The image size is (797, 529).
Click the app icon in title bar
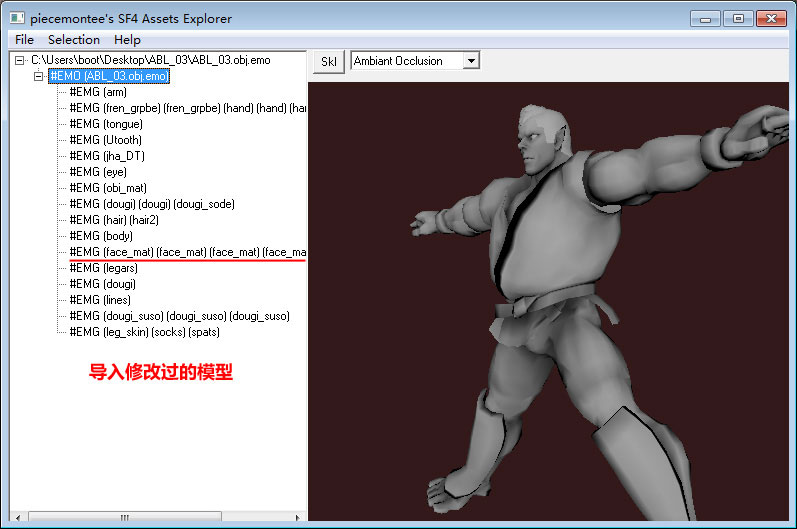click(16, 18)
